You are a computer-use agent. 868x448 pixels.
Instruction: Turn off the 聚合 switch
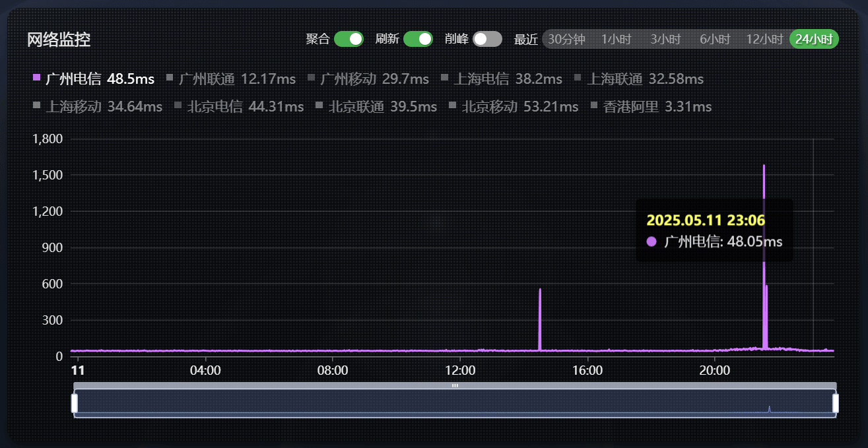[x=349, y=39]
